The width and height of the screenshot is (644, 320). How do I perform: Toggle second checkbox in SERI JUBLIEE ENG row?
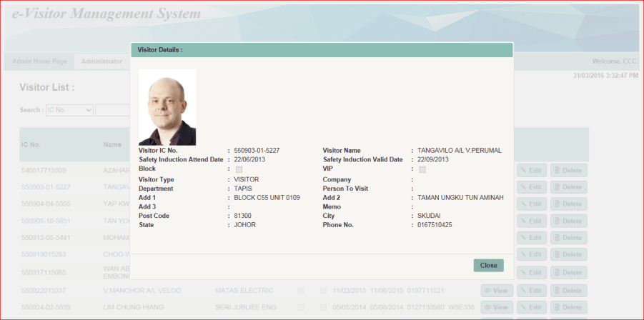click(323, 308)
